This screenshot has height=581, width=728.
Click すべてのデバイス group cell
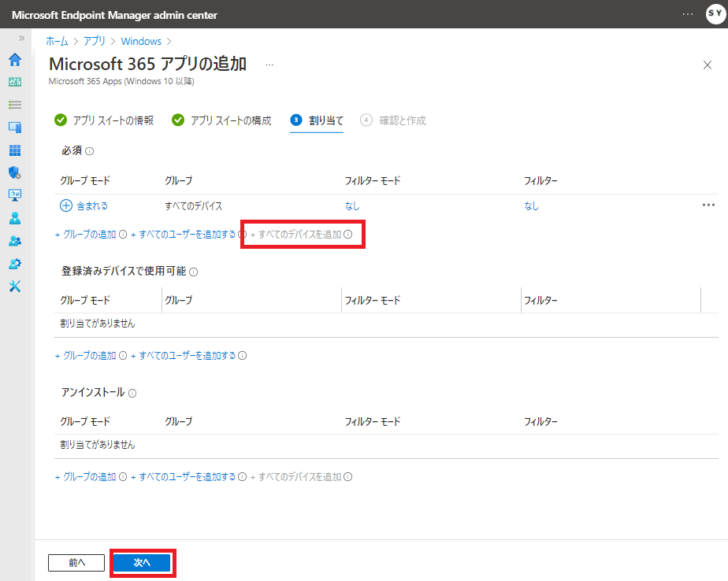pos(194,205)
